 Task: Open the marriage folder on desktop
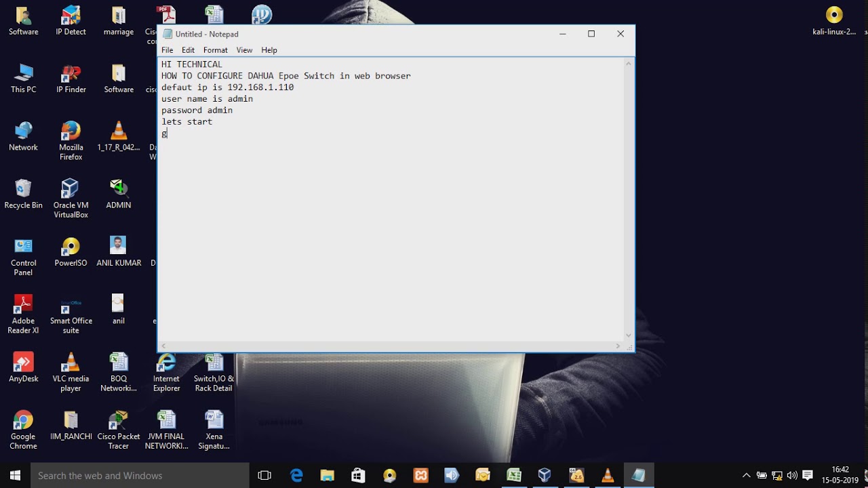(x=119, y=21)
